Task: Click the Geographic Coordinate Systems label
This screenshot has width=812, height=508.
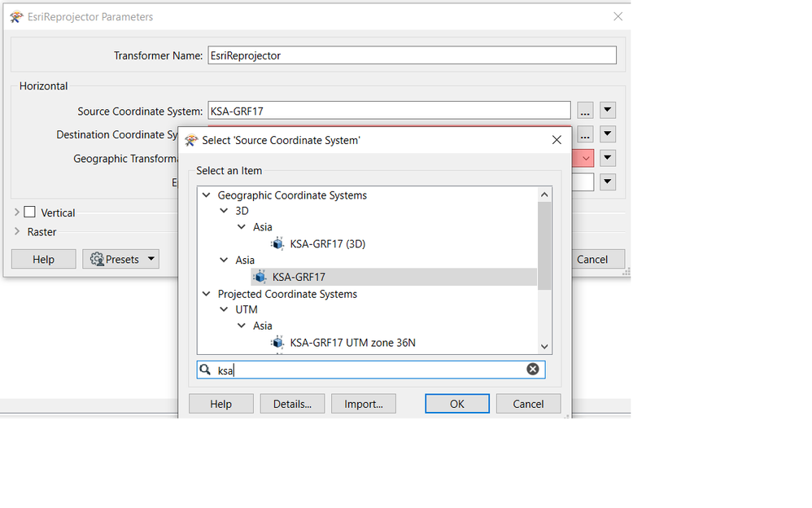Action: coord(292,195)
